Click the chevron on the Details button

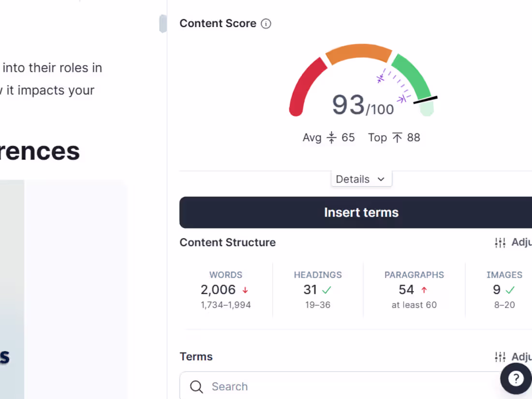tap(381, 179)
